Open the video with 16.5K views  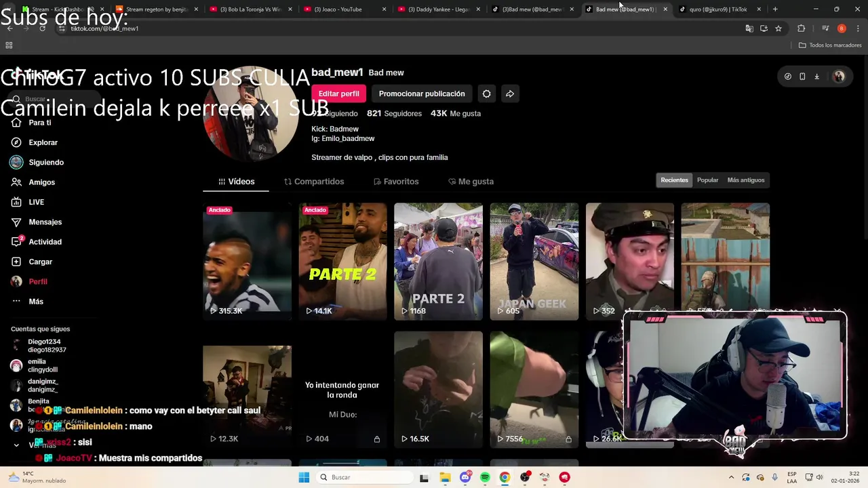(x=438, y=390)
